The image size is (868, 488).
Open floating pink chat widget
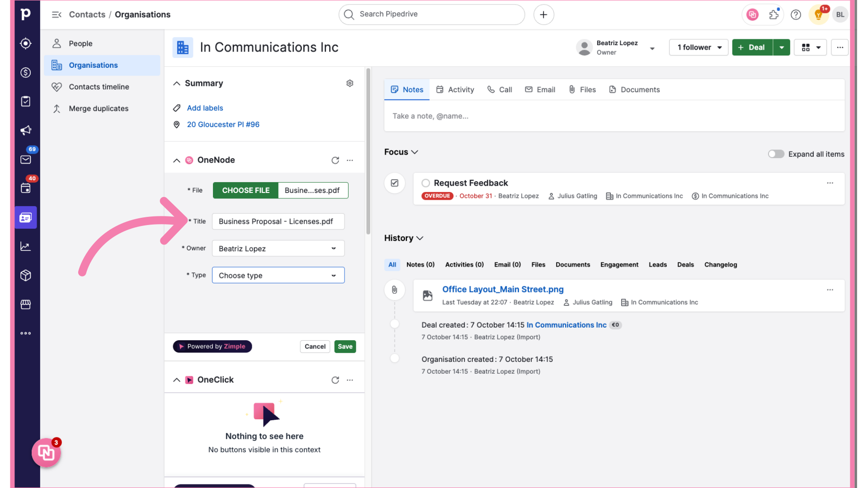[46, 452]
